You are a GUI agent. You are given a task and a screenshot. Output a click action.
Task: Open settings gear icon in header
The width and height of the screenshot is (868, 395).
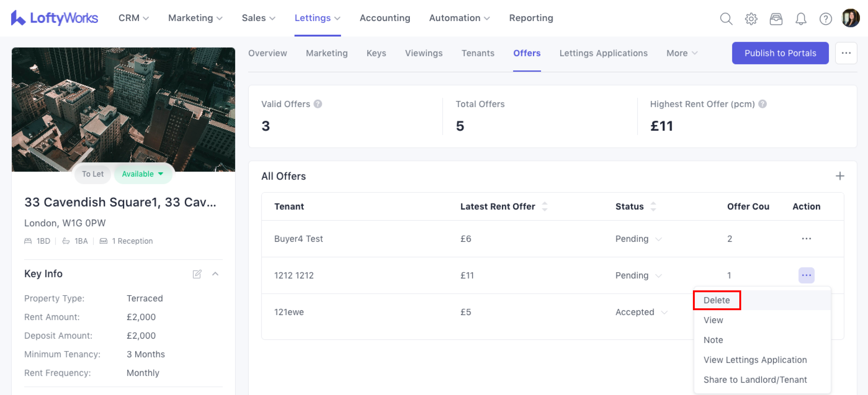[x=751, y=19]
